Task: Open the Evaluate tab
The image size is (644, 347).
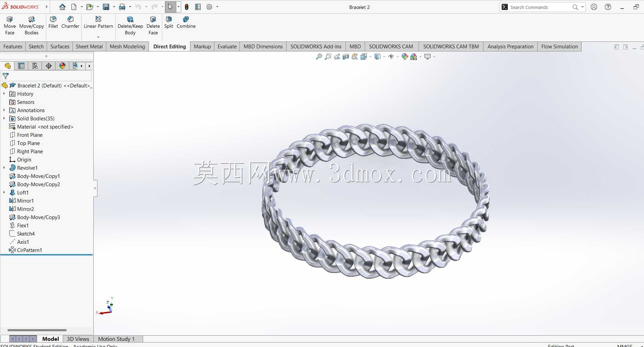Action: pos(227,47)
